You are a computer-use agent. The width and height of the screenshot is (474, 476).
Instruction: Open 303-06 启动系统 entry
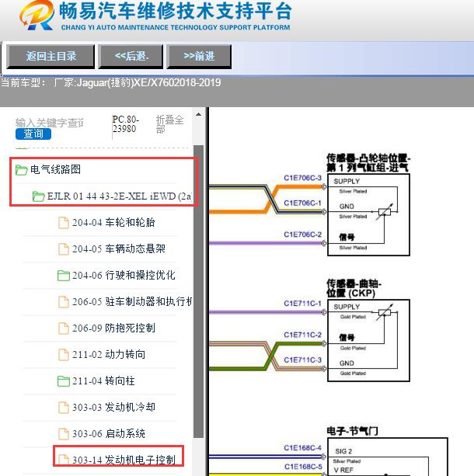click(109, 434)
